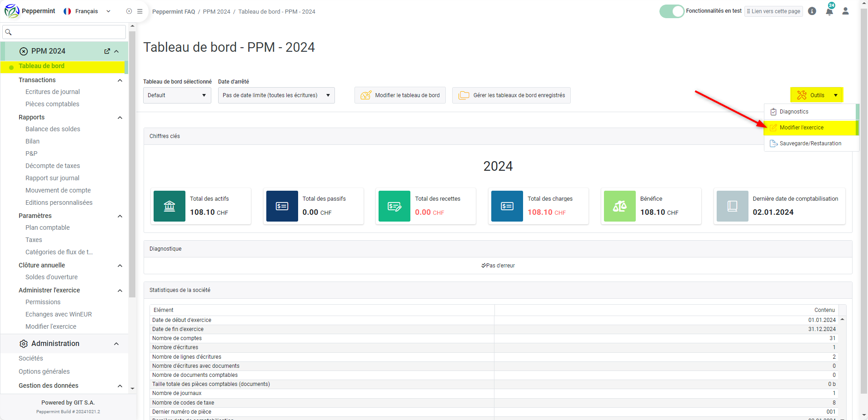The height and width of the screenshot is (420, 868).
Task: Click Lien vers cette page button
Action: (773, 11)
